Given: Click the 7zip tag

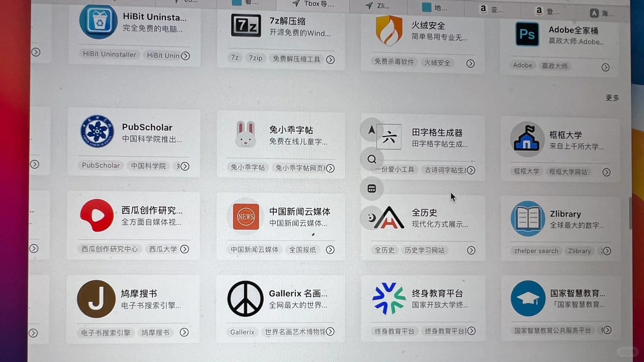Looking at the screenshot, I should pos(256,58).
